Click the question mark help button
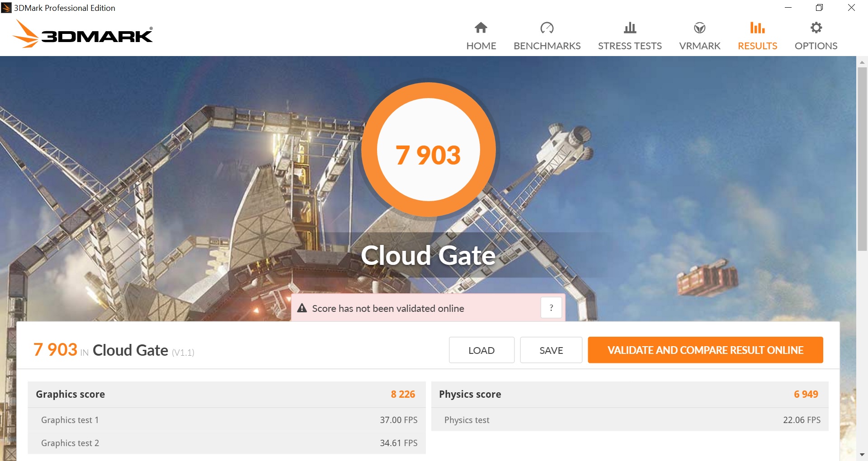Image resolution: width=868 pixels, height=461 pixels. pyautogui.click(x=551, y=308)
